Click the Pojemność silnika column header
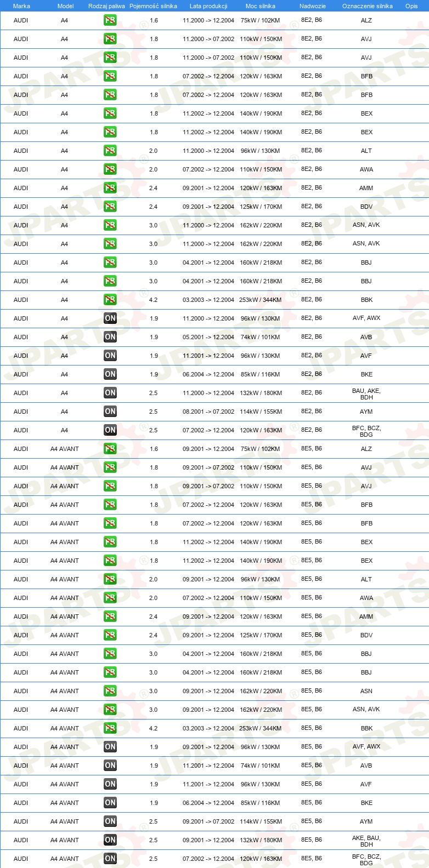Image resolution: width=429 pixels, height=868 pixels. 153,6
